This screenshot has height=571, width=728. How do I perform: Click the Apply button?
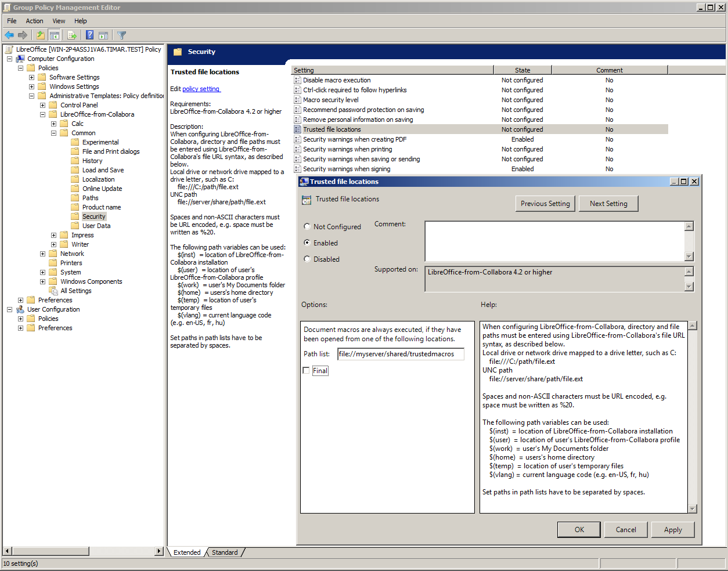tap(673, 530)
